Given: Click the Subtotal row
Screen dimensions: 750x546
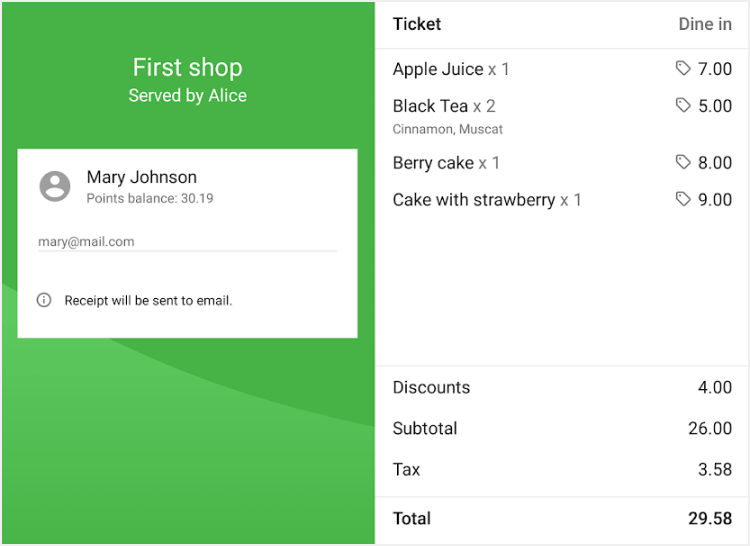Looking at the screenshot, I should tap(562, 428).
